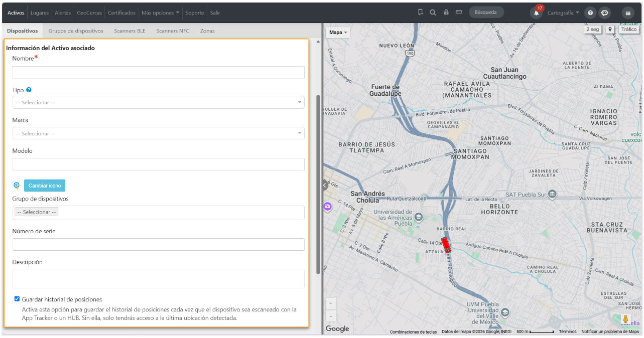This screenshot has width=644, height=338.
Task: Zoom out on the map
Action: (x=331, y=316)
